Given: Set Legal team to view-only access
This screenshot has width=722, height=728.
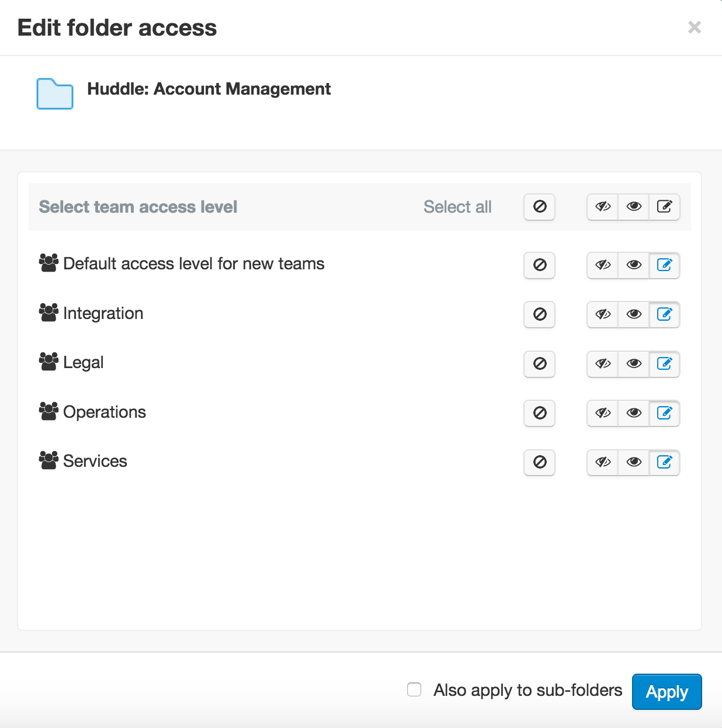Looking at the screenshot, I should pos(634,363).
